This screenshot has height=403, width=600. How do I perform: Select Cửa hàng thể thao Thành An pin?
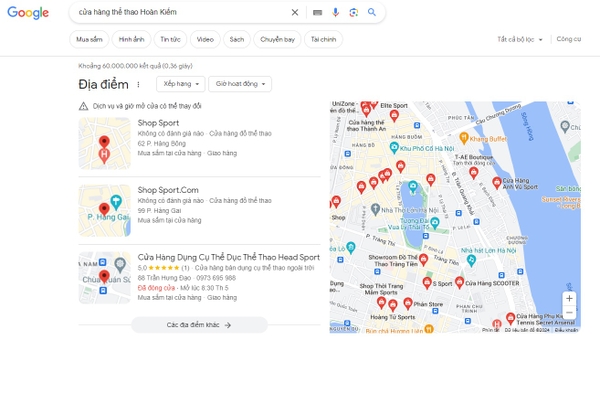[366, 111]
